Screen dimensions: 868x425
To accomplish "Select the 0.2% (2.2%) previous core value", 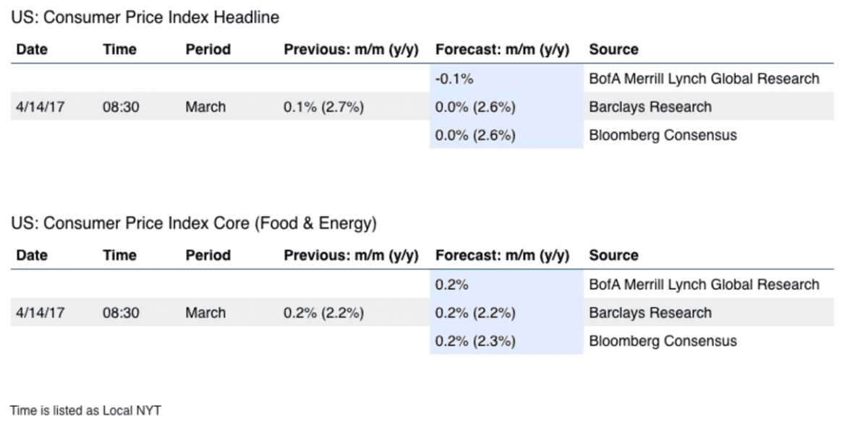I will click(x=324, y=313).
